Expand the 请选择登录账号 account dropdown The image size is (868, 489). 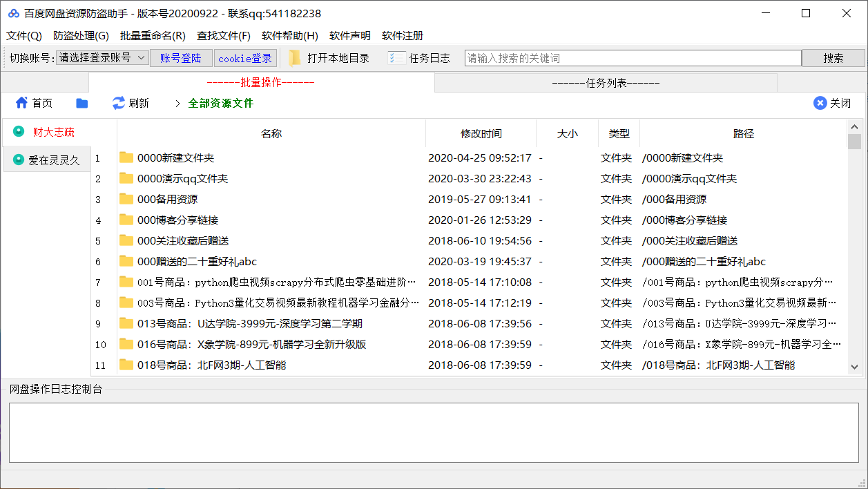[x=141, y=58]
